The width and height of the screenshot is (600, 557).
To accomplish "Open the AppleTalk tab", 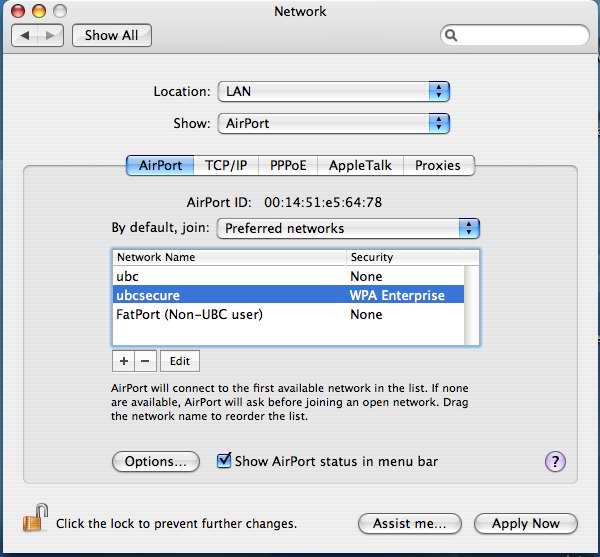I will coord(360,165).
